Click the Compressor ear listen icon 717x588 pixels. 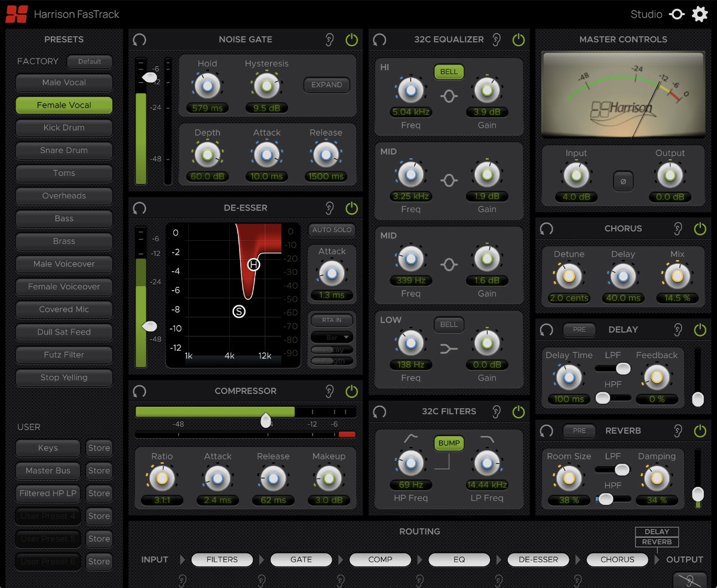pyautogui.click(x=329, y=391)
